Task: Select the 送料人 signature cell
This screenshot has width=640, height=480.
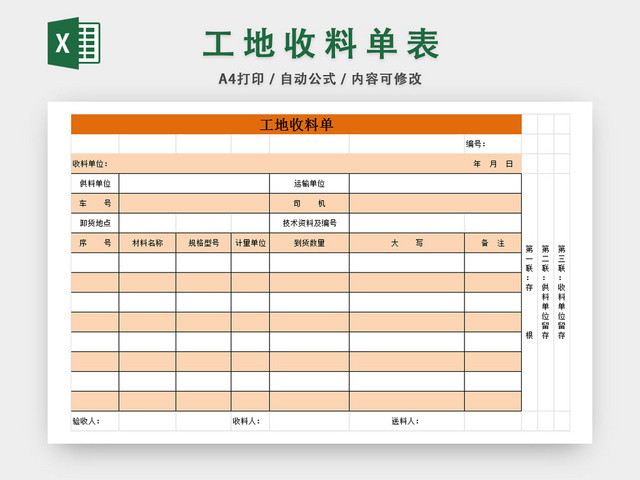Action: coord(406,421)
